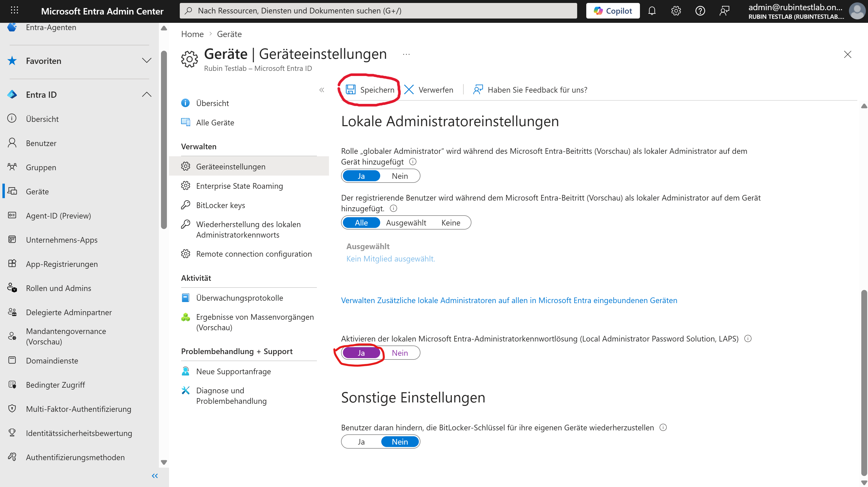Collapse the Entra ID section
868x487 pixels.
tap(146, 95)
